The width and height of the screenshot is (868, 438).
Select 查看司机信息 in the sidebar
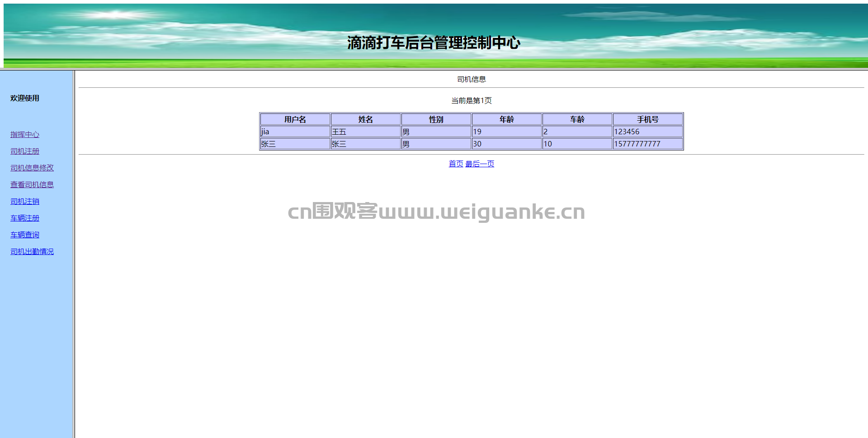(x=32, y=185)
